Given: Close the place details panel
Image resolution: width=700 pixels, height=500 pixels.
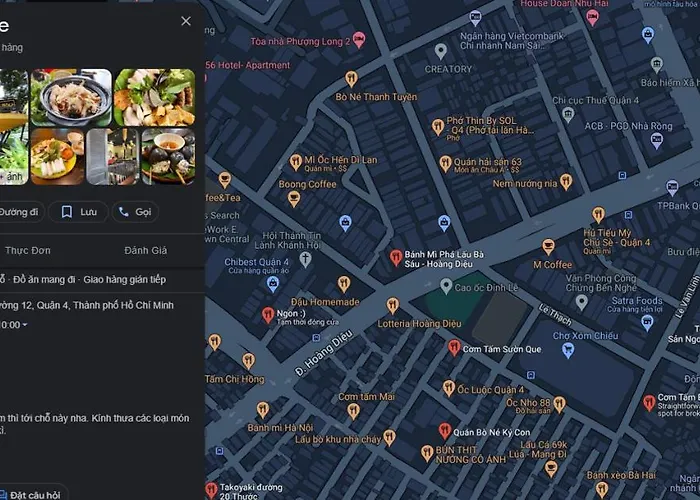Looking at the screenshot, I should coord(186,21).
